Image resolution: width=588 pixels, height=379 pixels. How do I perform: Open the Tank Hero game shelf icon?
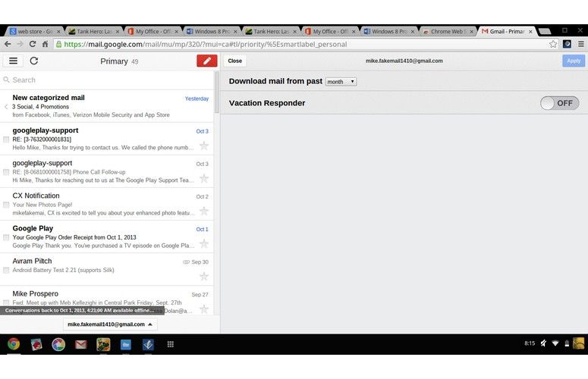click(103, 344)
